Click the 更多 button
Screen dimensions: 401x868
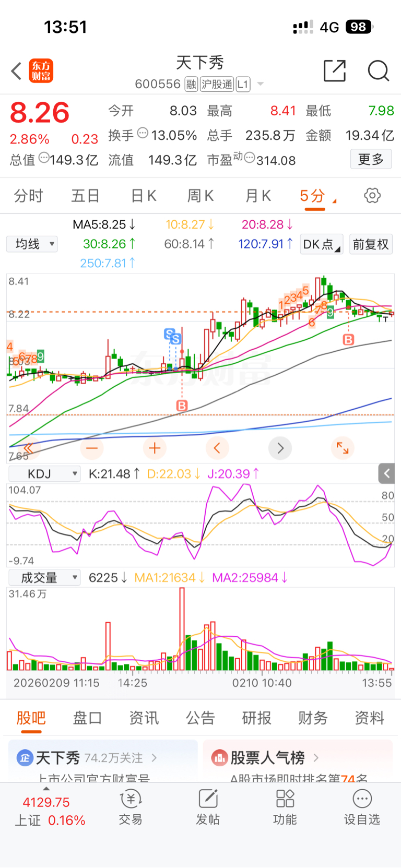[x=371, y=159]
